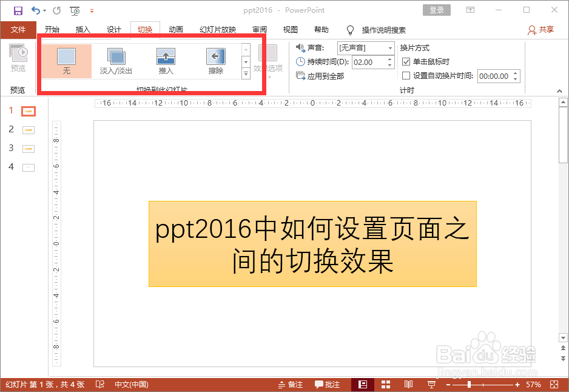Image resolution: width=569 pixels, height=392 pixels.
Task: Toggle the 单击鼠标时 On Mouse Click checkbox
Action: [x=406, y=62]
